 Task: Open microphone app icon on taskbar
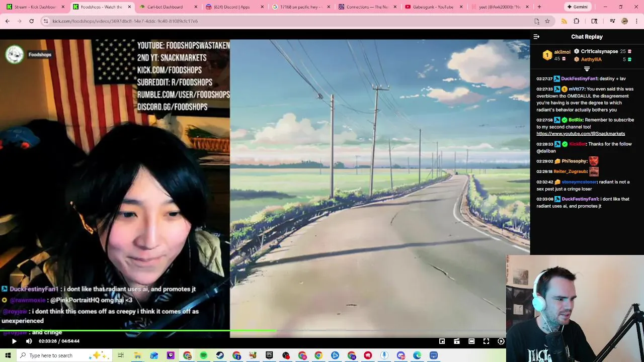click(x=384, y=355)
